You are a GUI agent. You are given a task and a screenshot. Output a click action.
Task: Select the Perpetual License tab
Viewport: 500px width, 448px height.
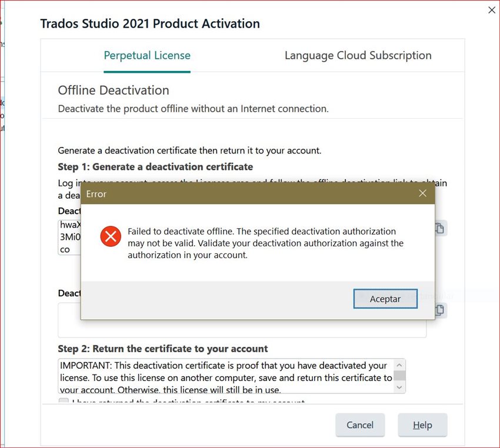(x=147, y=55)
